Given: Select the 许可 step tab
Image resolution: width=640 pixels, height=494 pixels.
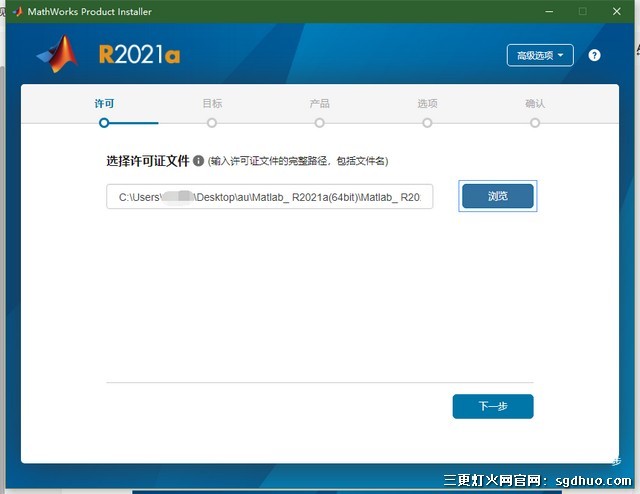Looking at the screenshot, I should (x=104, y=104).
